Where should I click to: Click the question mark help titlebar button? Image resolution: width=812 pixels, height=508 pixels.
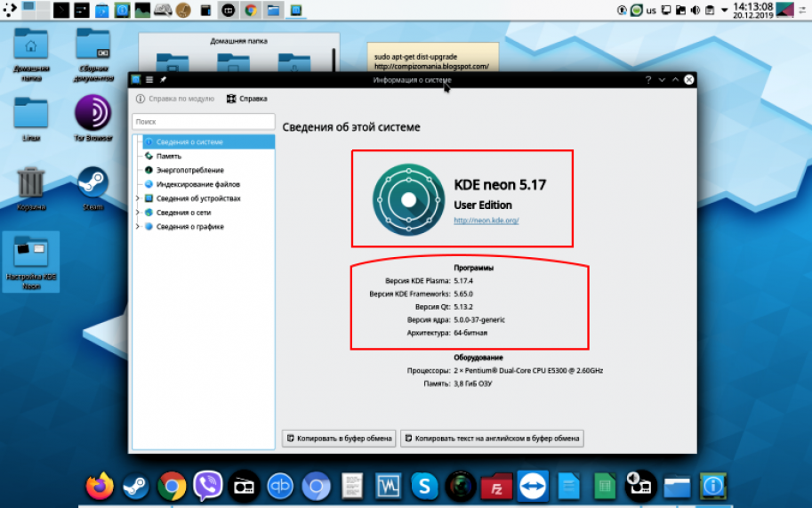coord(647,80)
